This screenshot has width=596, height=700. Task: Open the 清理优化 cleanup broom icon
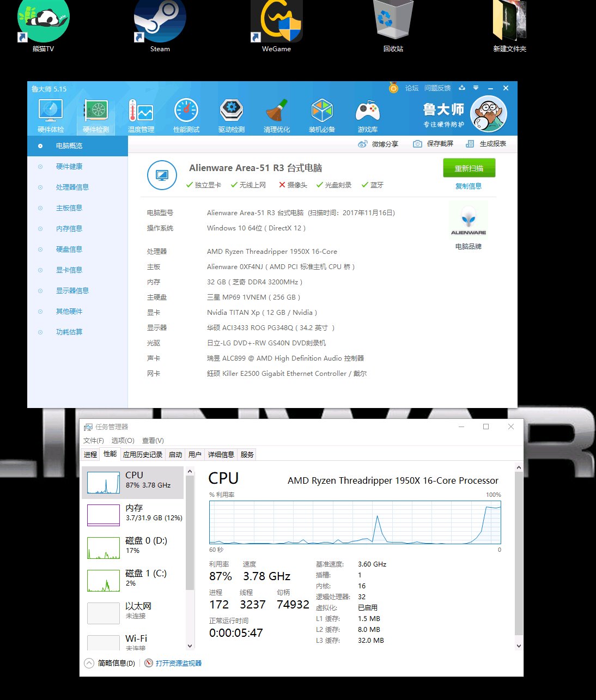277,116
